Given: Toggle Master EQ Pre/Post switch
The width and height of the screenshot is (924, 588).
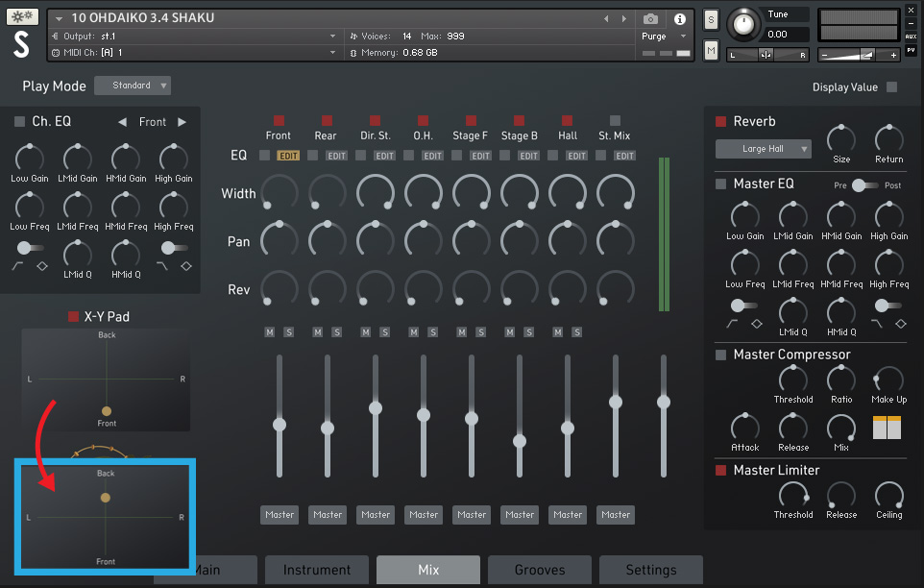Looking at the screenshot, I should [x=865, y=185].
